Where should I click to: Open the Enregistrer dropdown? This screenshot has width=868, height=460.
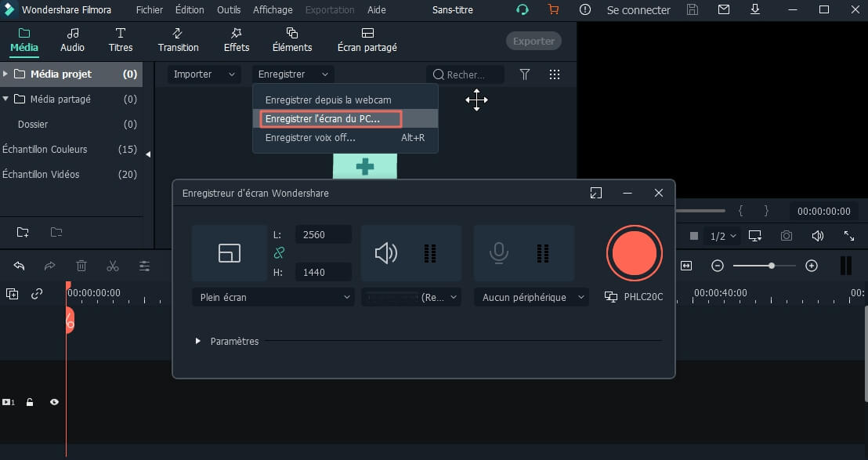tap(294, 74)
